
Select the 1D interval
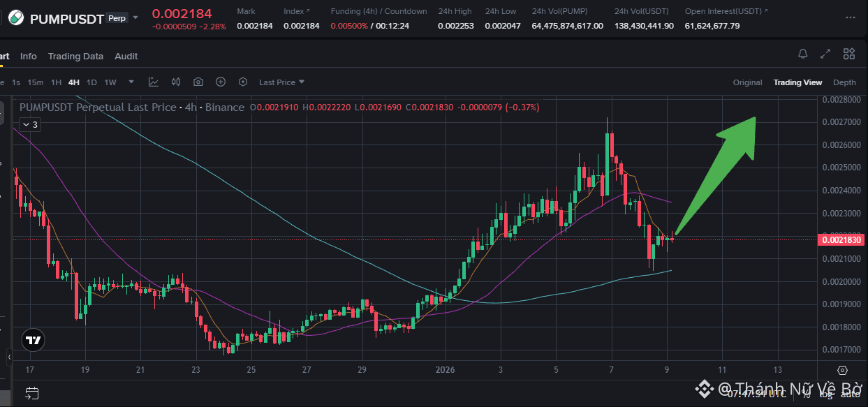click(x=91, y=82)
